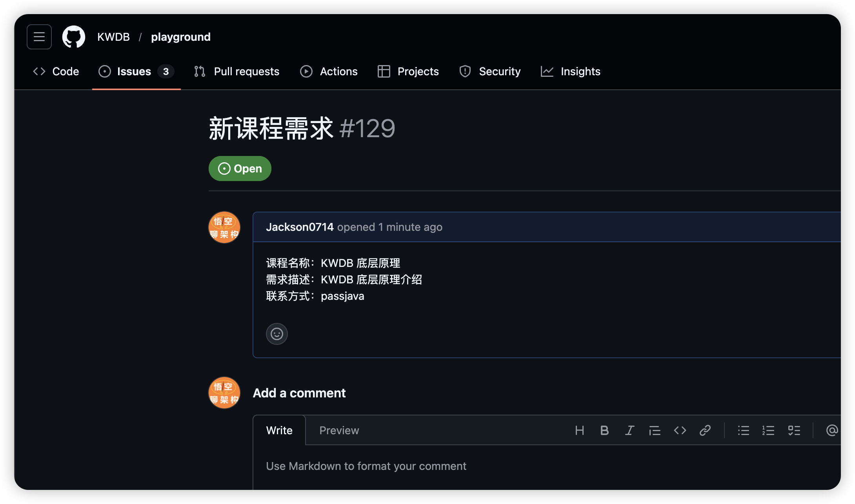The height and width of the screenshot is (504, 855).
Task: Open the hamburger navigation menu
Action: (x=39, y=37)
